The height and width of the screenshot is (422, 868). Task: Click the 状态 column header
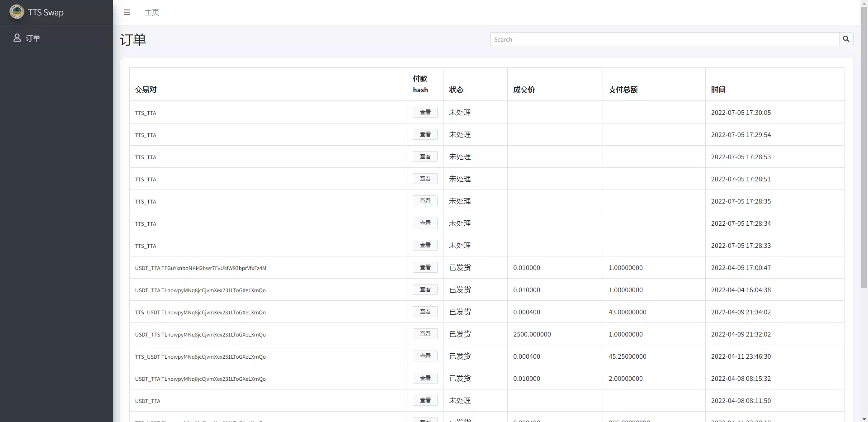pos(456,90)
